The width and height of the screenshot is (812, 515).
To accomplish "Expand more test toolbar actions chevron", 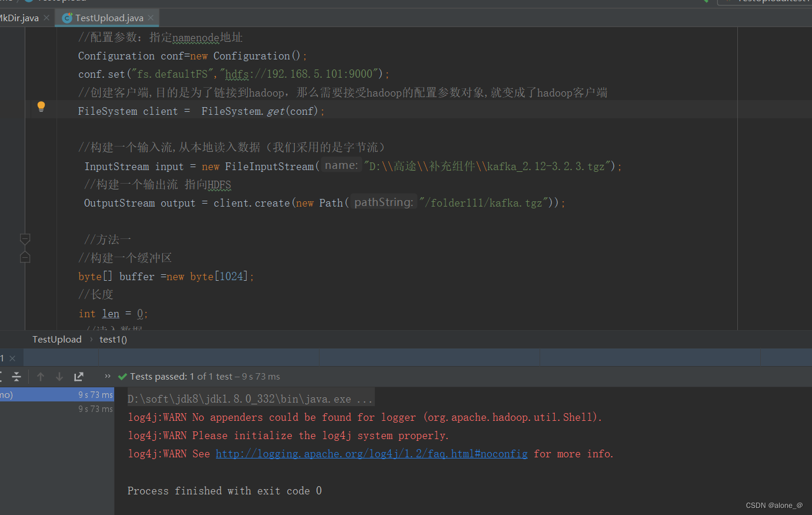I will [108, 376].
